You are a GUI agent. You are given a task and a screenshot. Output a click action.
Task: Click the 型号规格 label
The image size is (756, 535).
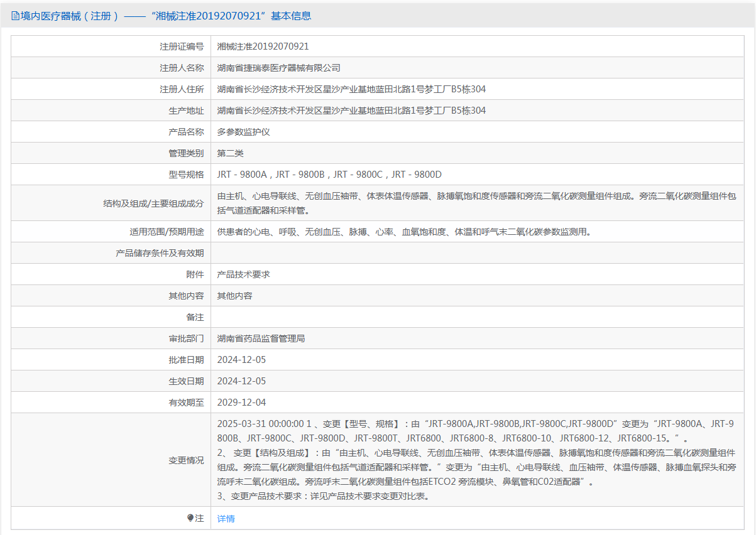coord(186,175)
